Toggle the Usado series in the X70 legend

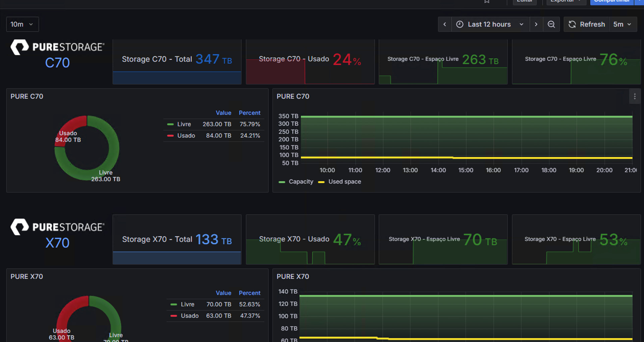coord(190,316)
